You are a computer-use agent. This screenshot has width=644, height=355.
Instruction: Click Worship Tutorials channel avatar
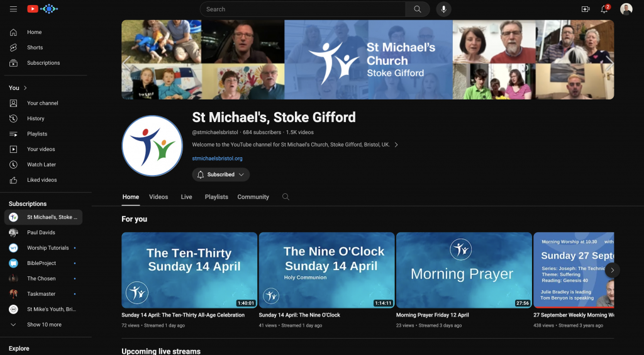click(14, 248)
